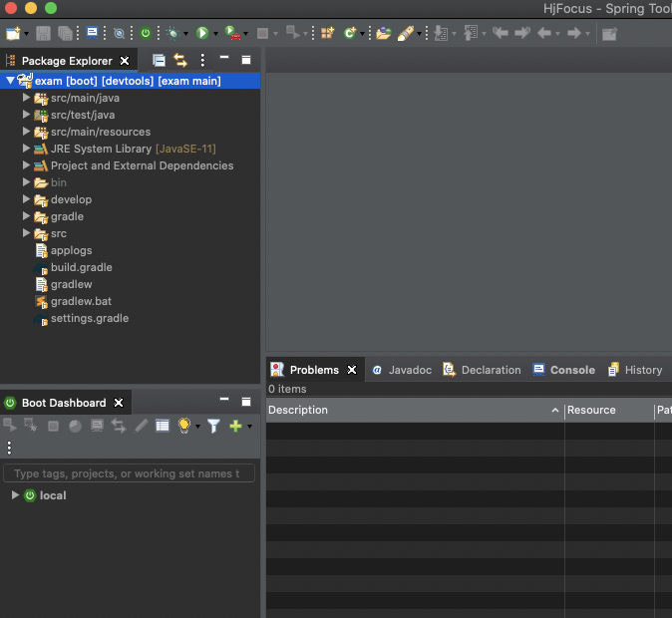Collapse all in Package Explorer
This screenshot has height=618, width=672.
click(159, 61)
